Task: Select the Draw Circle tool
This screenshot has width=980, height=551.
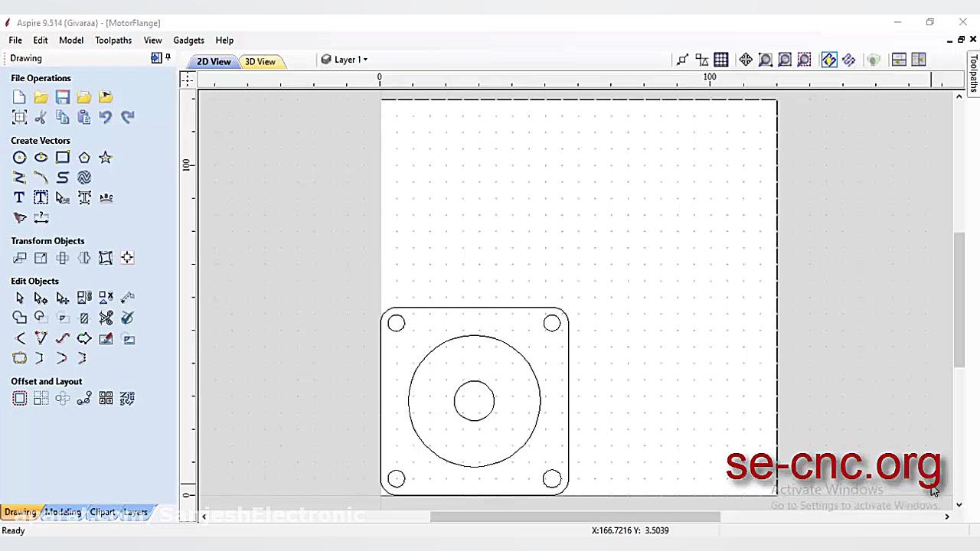Action: (x=19, y=158)
